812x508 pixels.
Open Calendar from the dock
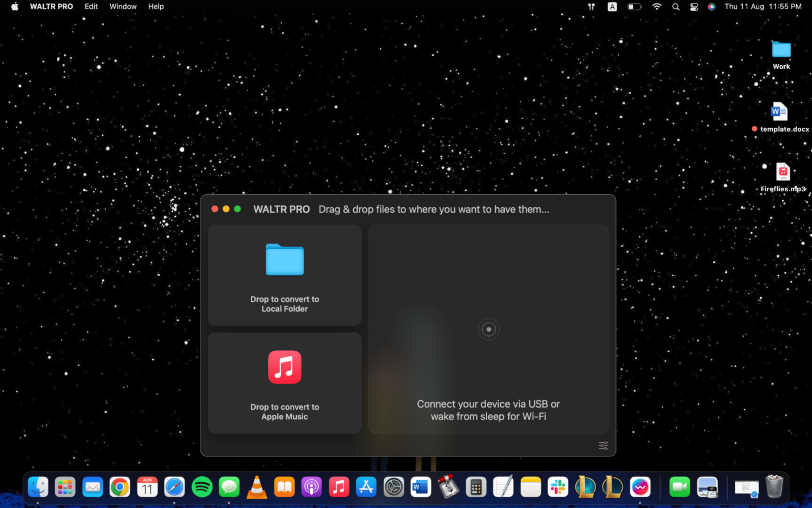tap(147, 487)
